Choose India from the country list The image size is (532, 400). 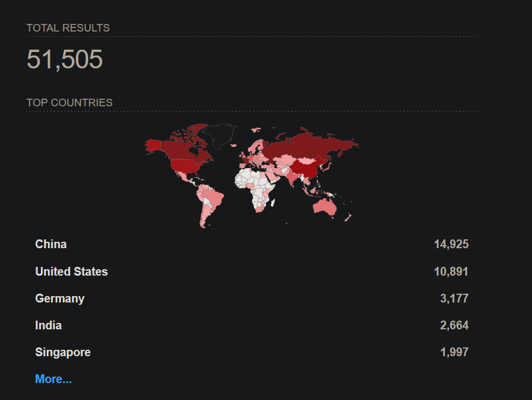[49, 325]
